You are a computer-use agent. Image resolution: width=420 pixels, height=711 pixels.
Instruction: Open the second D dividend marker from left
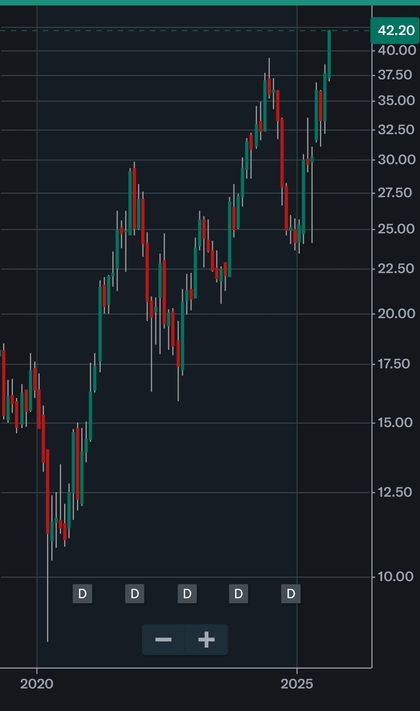135,594
